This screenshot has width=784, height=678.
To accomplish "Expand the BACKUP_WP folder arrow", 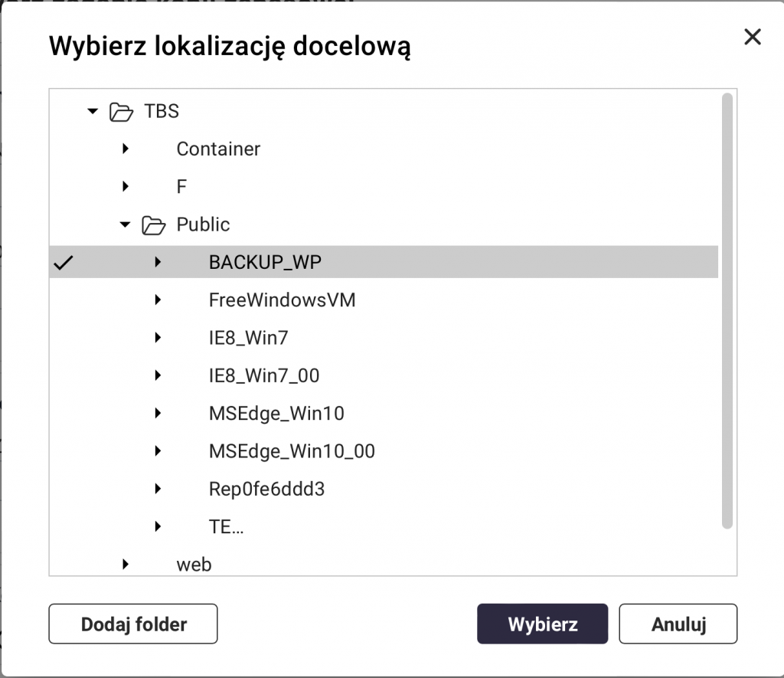I will click(x=158, y=263).
